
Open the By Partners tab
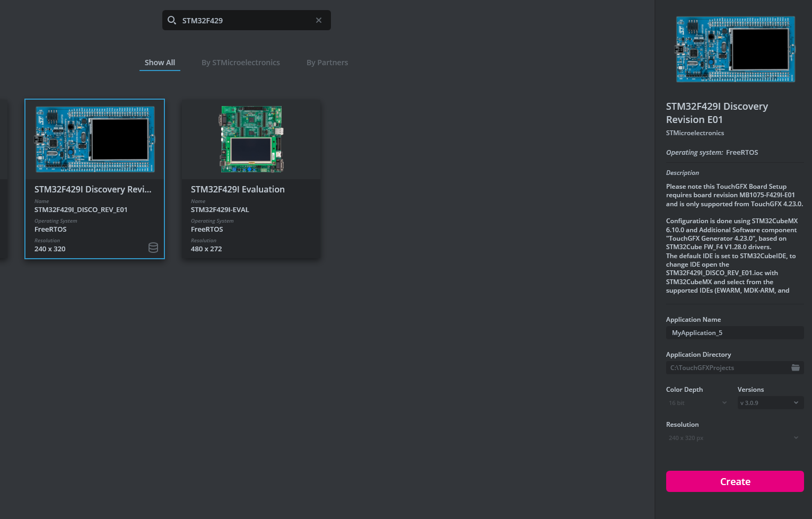tap(327, 63)
